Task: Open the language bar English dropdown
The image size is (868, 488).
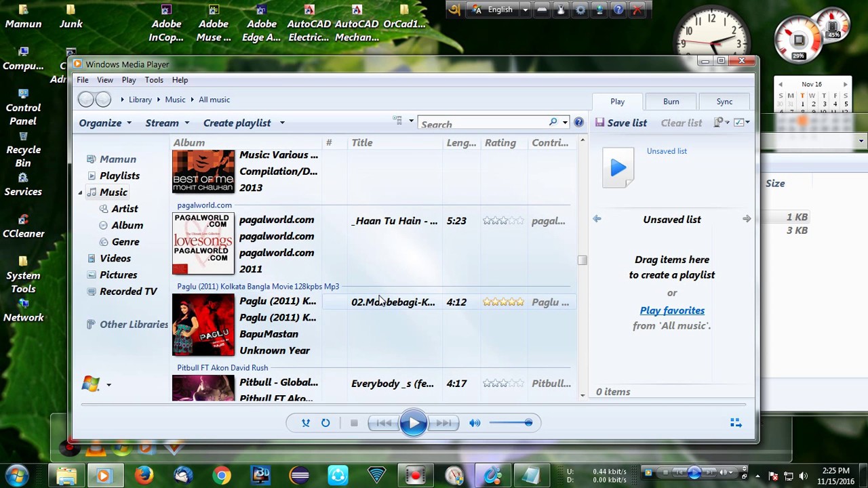Action: (525, 10)
